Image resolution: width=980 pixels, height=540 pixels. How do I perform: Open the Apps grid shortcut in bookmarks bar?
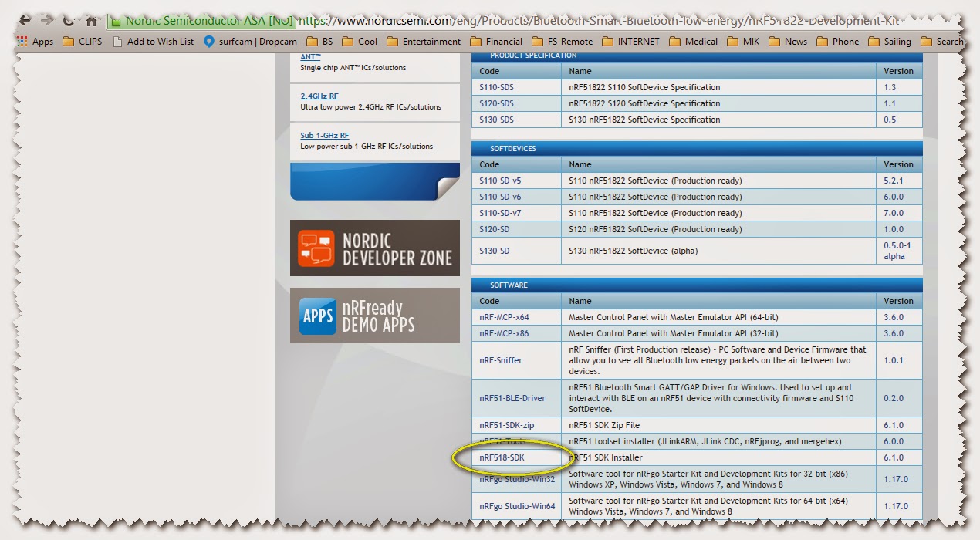[x=34, y=42]
